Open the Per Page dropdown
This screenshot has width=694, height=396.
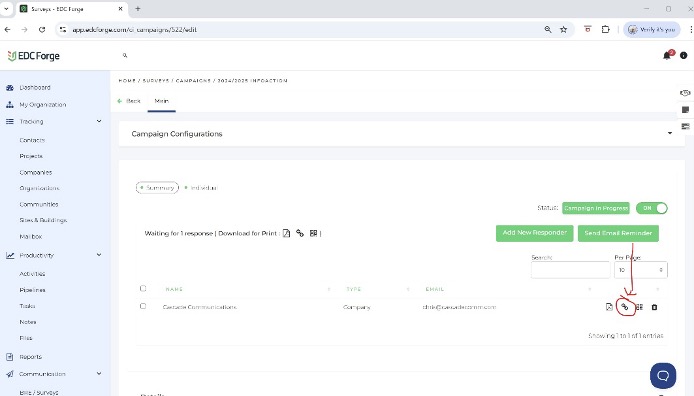click(x=640, y=270)
